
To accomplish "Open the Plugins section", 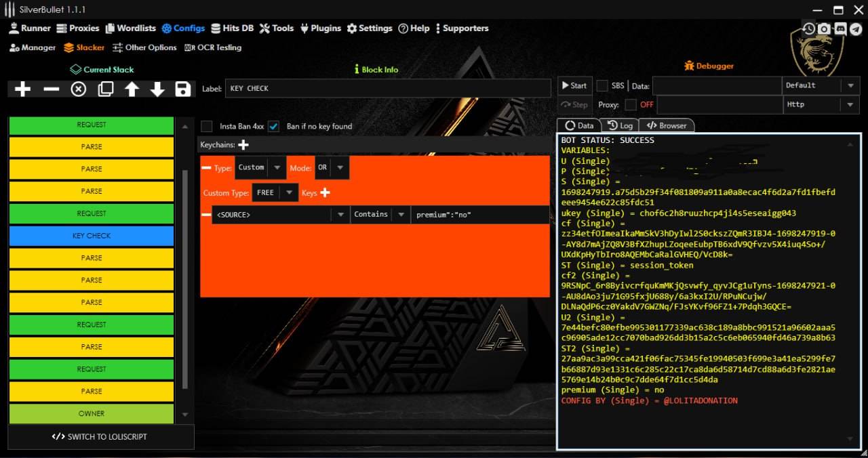I will click(320, 28).
